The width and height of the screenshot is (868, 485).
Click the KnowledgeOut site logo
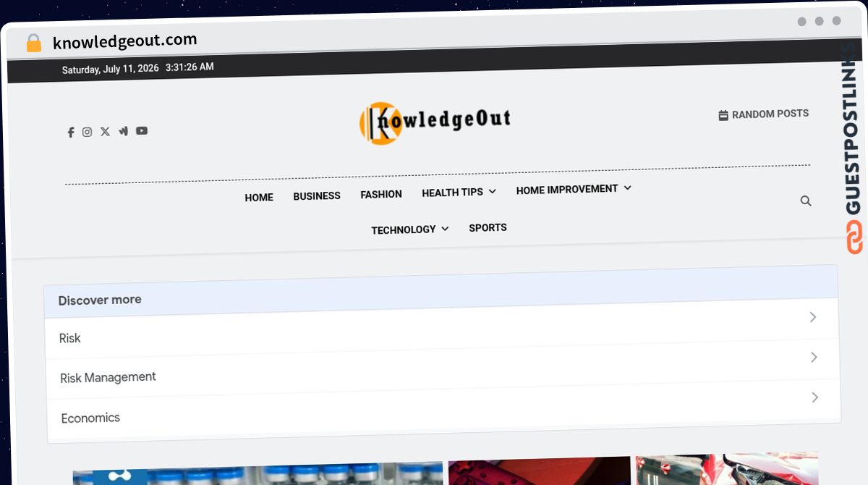(435, 122)
